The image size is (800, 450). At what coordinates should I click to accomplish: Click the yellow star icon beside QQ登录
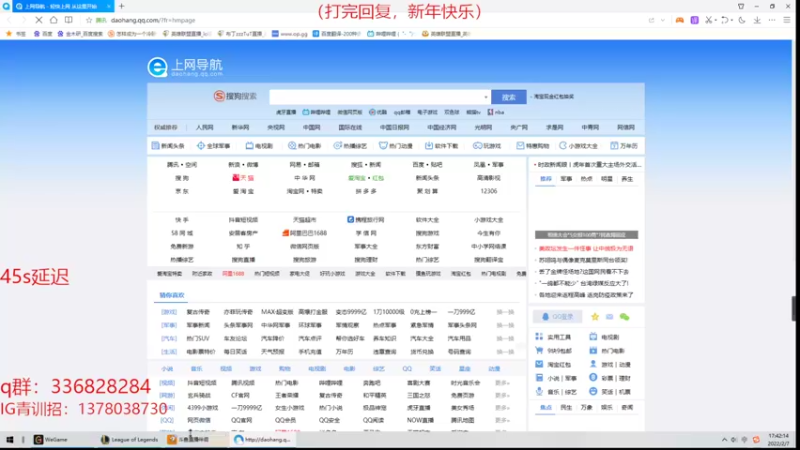[x=595, y=317]
